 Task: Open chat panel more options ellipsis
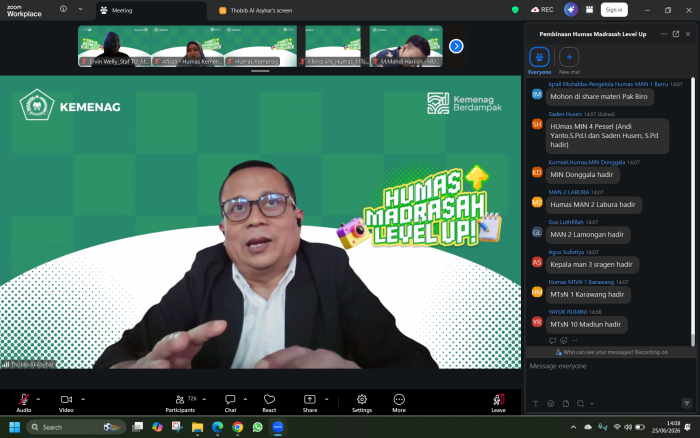point(664,34)
